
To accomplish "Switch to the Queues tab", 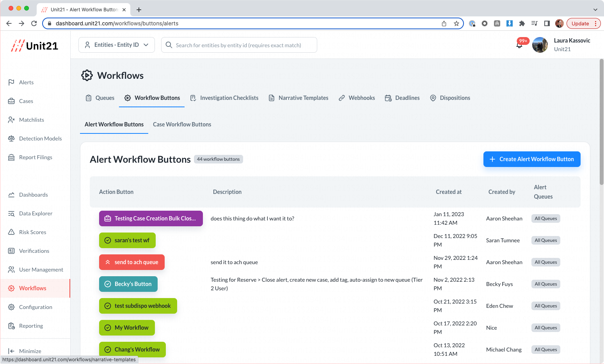I will [x=100, y=98].
